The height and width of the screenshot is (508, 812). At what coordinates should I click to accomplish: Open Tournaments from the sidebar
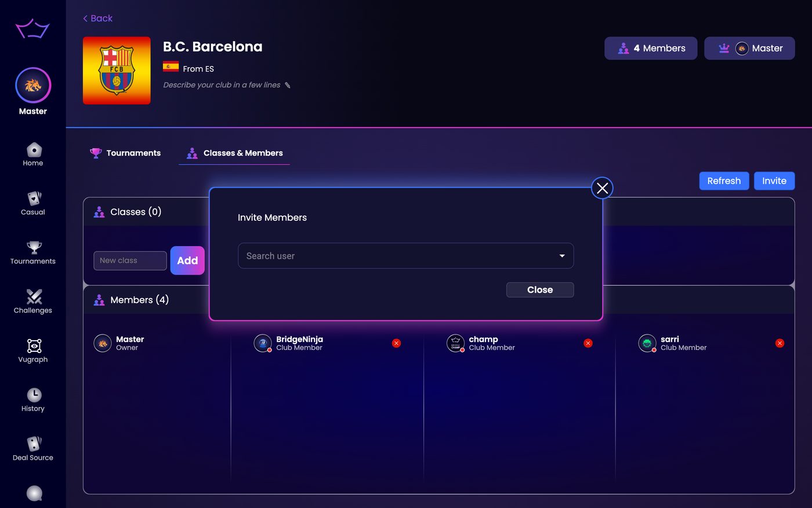tap(33, 253)
